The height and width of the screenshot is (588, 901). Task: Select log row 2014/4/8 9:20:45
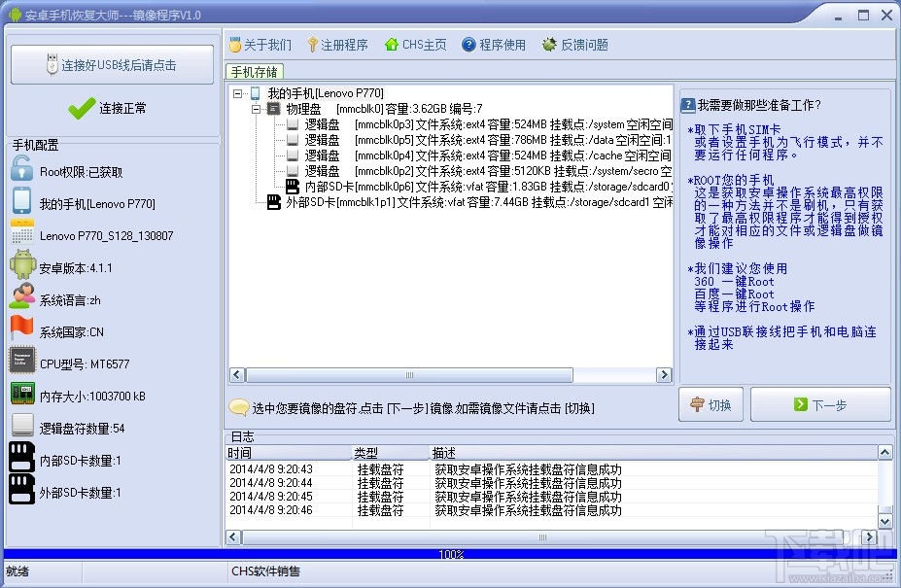tap(552, 496)
